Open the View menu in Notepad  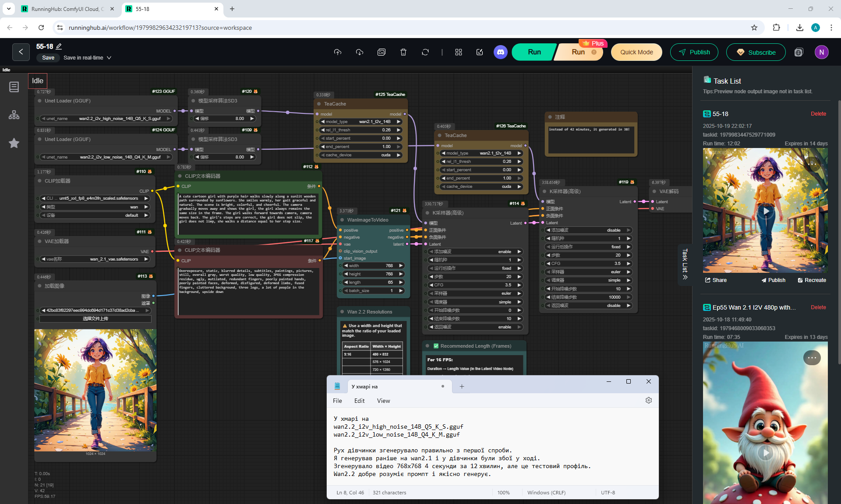[383, 401]
